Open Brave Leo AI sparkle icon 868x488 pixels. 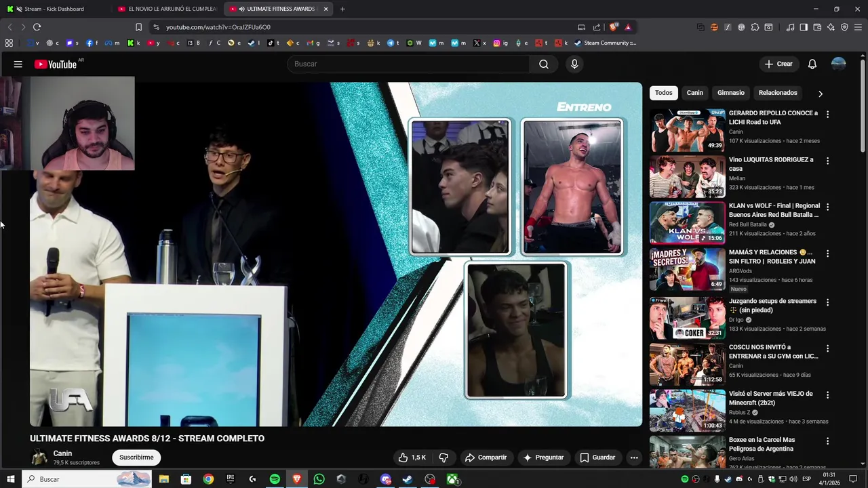[x=831, y=27]
